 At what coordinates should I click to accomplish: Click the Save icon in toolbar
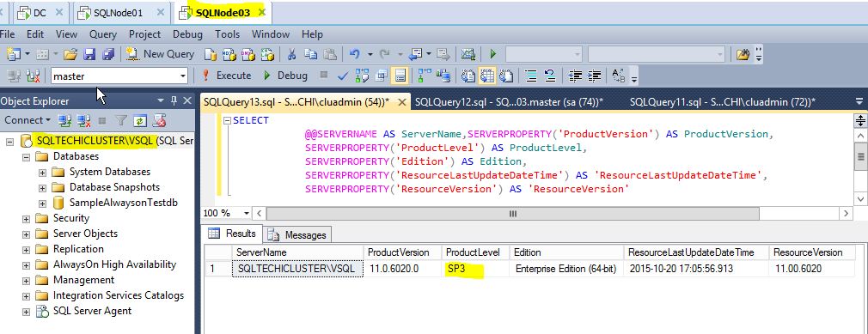coord(89,55)
